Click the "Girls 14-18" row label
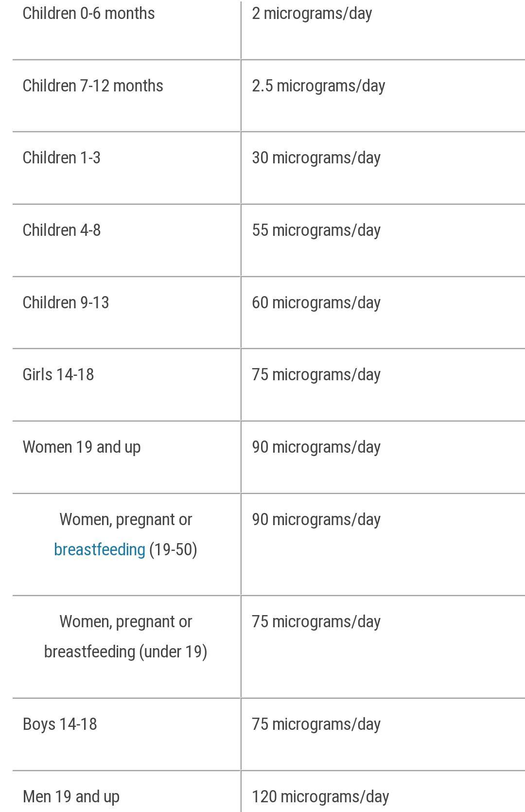 coord(58,374)
